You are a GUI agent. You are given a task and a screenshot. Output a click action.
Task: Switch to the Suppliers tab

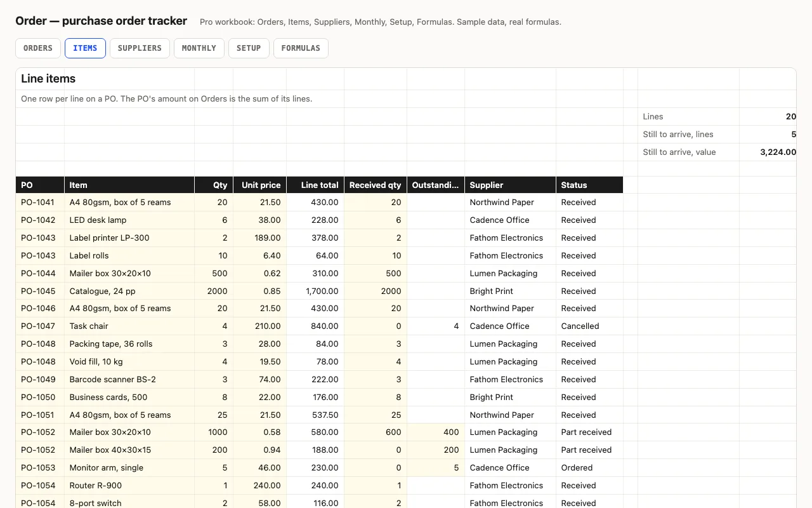point(140,48)
